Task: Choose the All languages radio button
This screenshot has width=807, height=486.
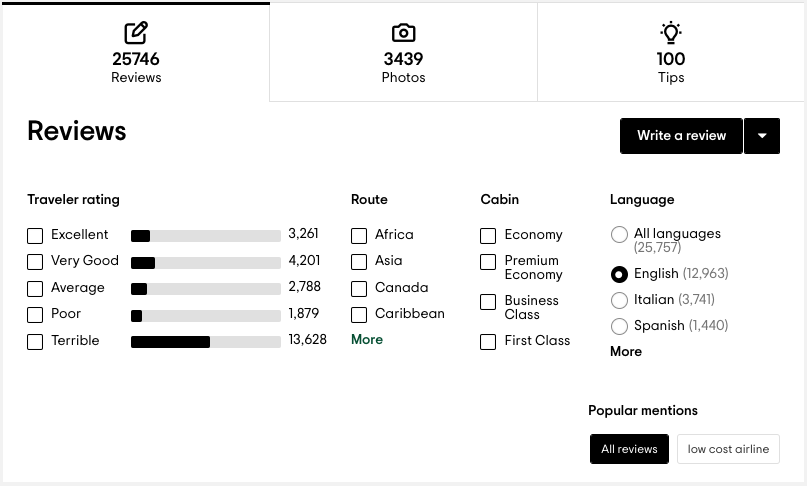Action: [619, 235]
